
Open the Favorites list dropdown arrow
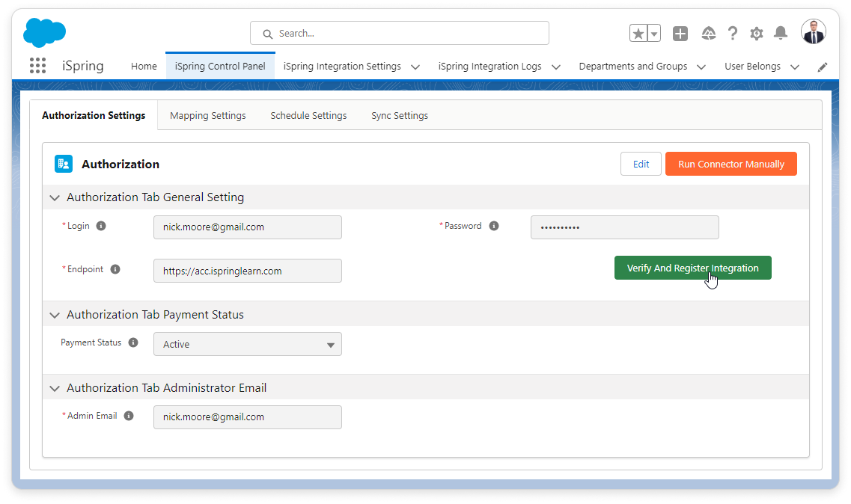[x=654, y=34]
